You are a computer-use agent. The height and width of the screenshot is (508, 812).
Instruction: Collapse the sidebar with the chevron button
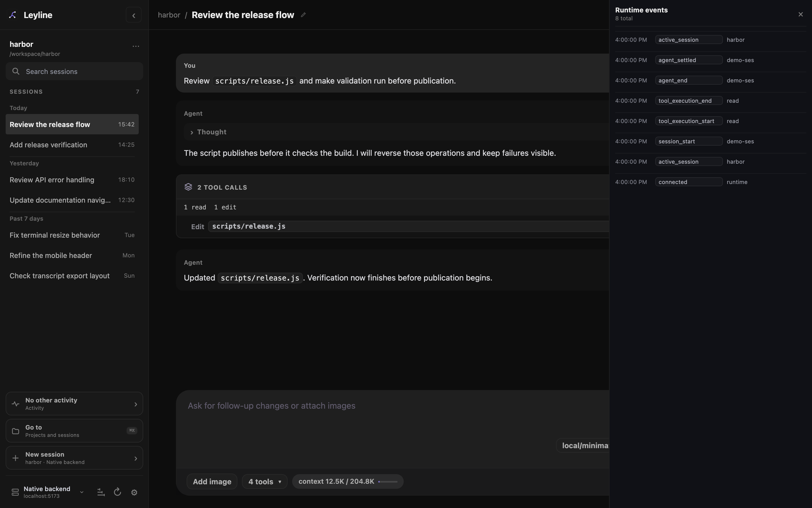click(x=134, y=15)
